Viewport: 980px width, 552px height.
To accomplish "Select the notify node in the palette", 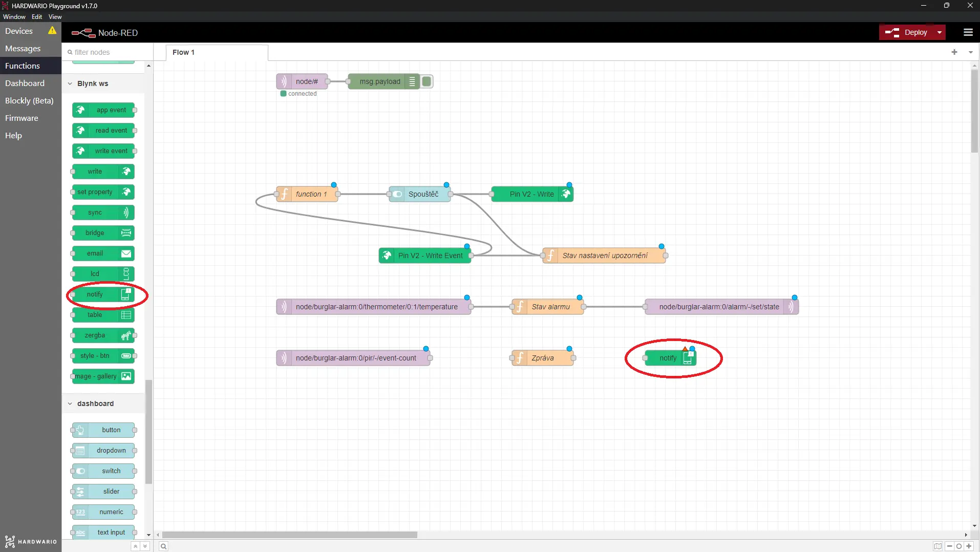I will [x=103, y=294].
